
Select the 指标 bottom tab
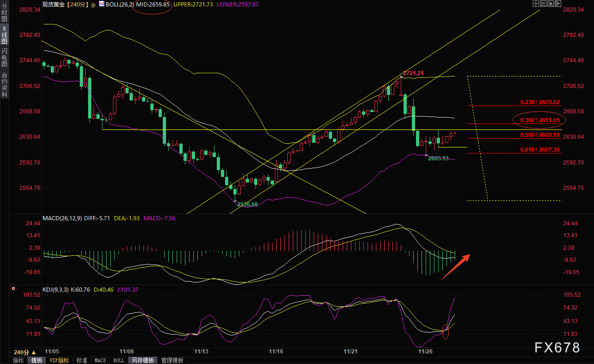[x=18, y=360]
